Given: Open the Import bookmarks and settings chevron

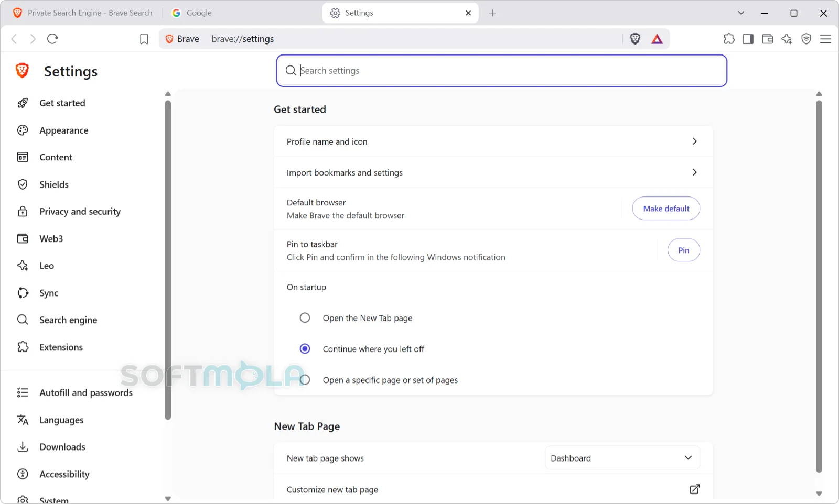Looking at the screenshot, I should pyautogui.click(x=695, y=172).
